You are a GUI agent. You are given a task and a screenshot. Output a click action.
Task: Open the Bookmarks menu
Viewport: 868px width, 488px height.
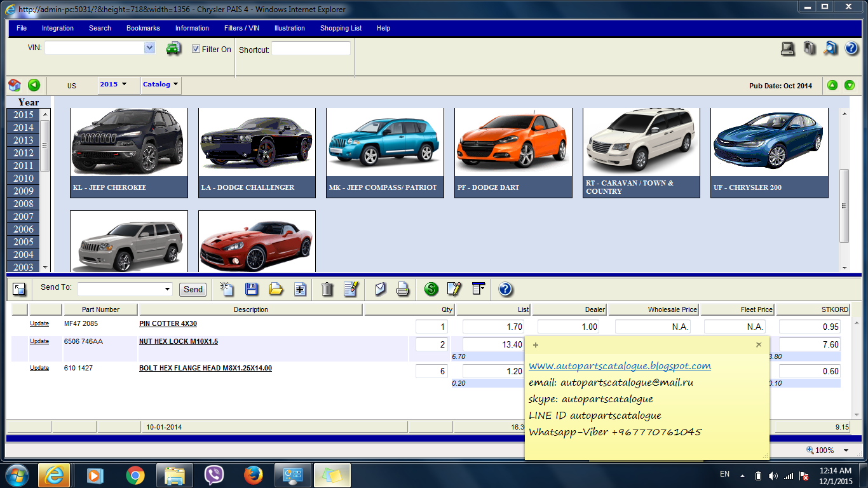coord(143,28)
